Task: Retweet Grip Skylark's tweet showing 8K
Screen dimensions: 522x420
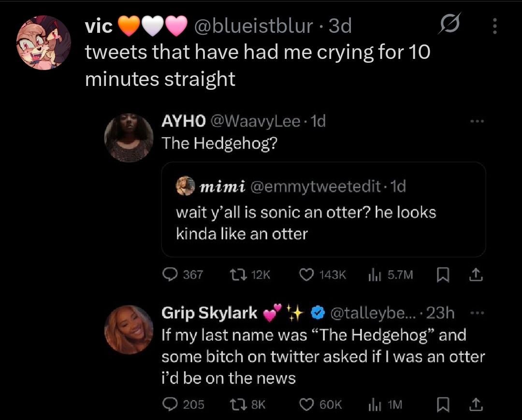Action: [247, 405]
